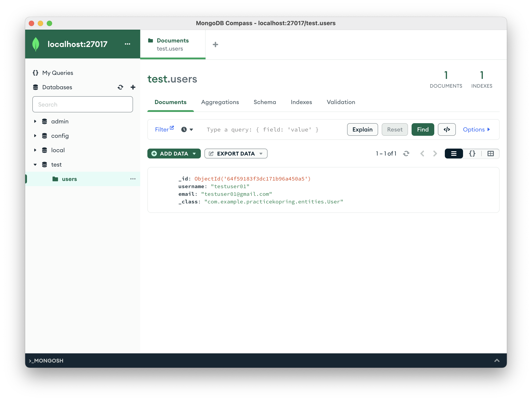Open the Filter documentation link

[x=164, y=129]
